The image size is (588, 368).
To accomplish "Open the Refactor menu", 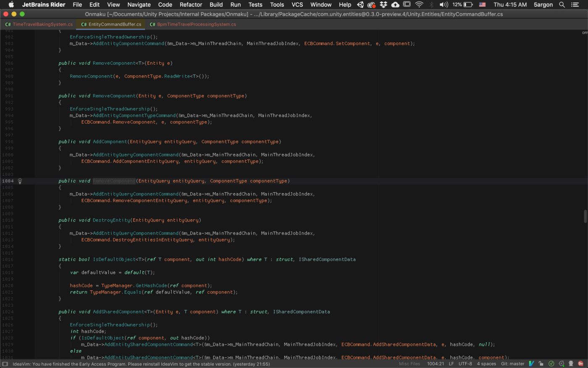I will pos(191,5).
